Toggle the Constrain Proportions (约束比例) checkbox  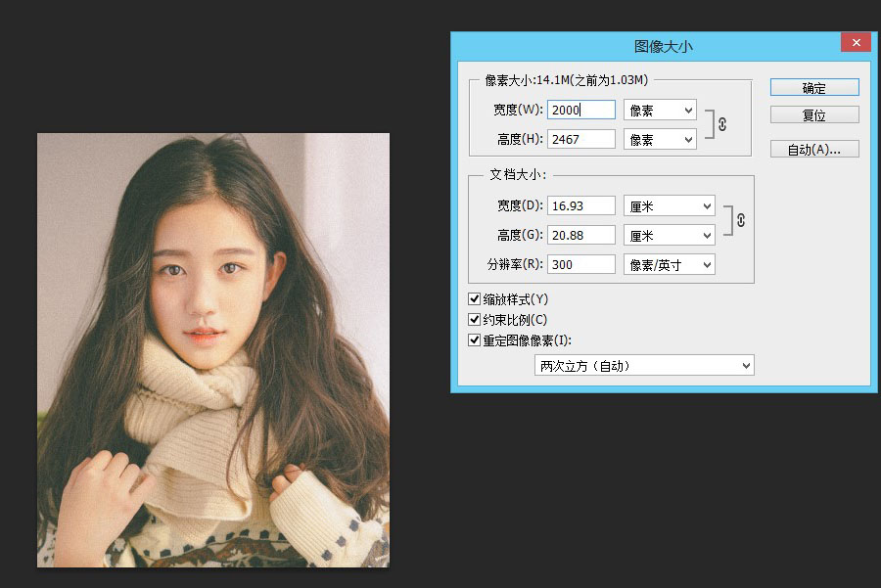click(475, 320)
